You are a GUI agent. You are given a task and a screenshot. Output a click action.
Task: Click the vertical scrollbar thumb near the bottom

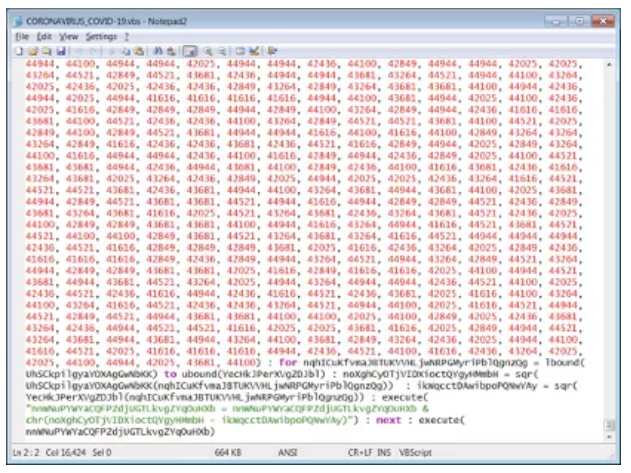coord(609,425)
